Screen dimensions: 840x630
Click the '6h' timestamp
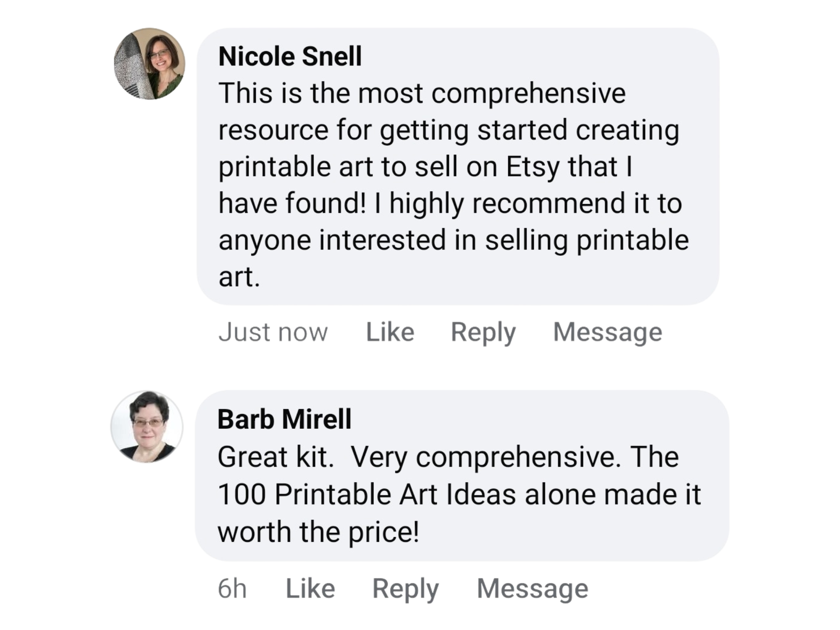click(232, 588)
